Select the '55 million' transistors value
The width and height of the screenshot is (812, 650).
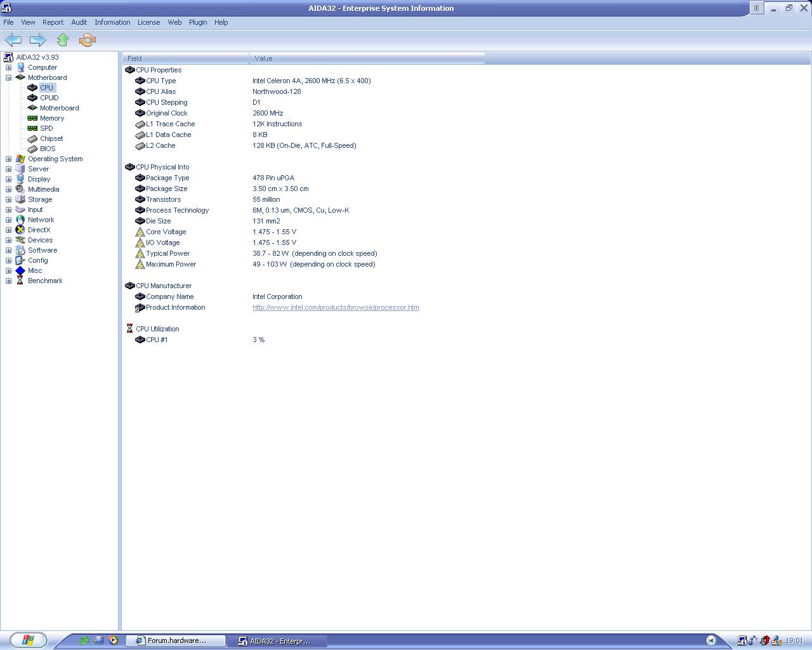point(266,199)
